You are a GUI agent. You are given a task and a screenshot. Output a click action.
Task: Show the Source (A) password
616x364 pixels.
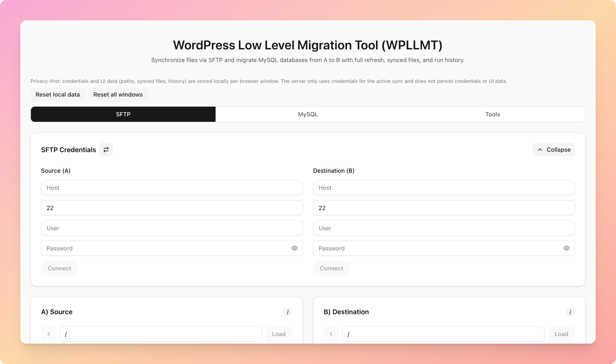click(x=294, y=248)
